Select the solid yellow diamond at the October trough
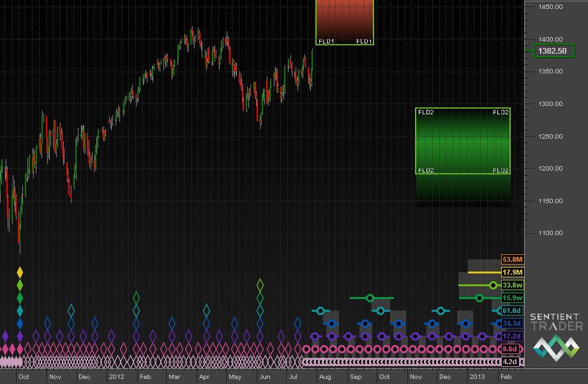 coord(20,273)
